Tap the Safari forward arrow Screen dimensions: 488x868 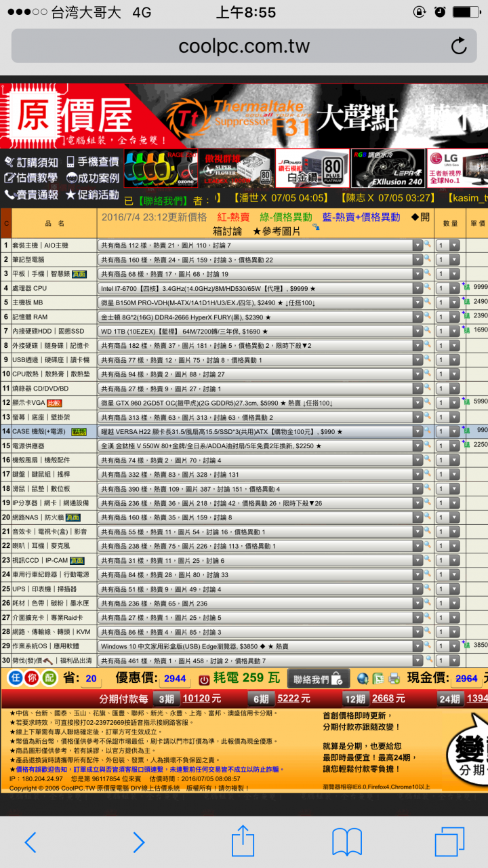138,842
